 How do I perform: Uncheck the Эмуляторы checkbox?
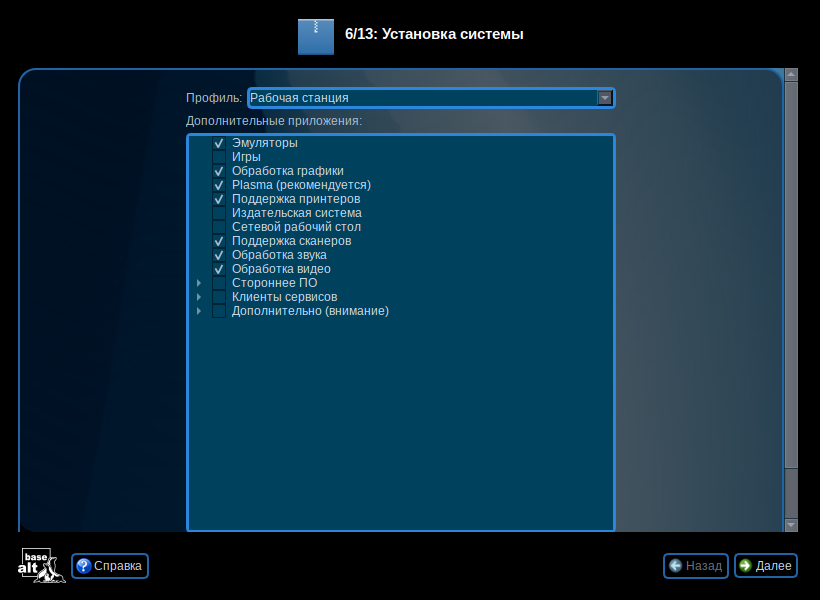click(x=219, y=143)
